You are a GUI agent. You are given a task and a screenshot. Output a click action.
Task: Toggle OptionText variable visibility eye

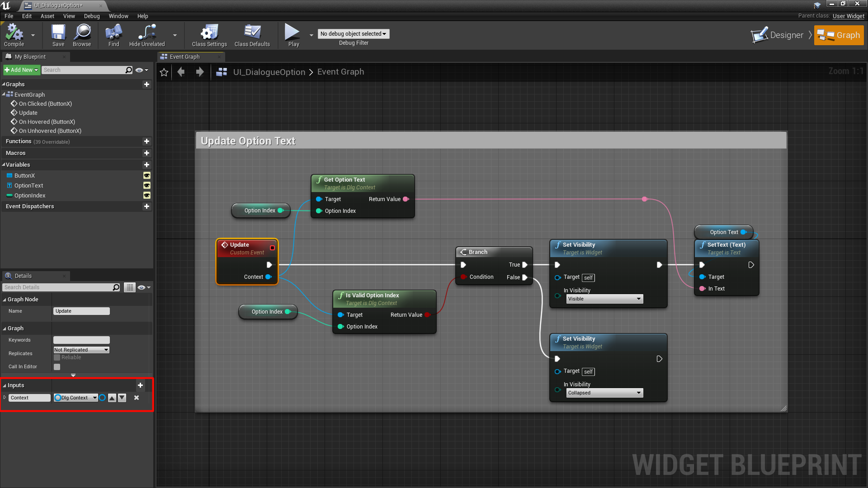click(x=147, y=186)
